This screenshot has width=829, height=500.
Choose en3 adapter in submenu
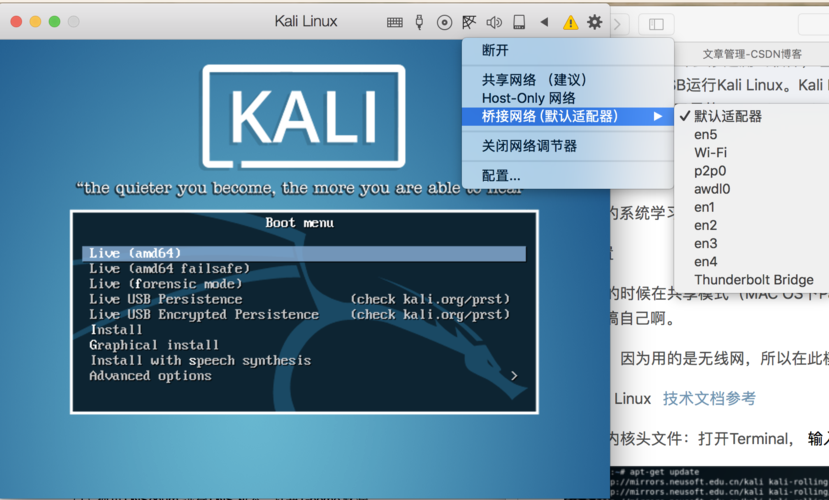[752, 244]
